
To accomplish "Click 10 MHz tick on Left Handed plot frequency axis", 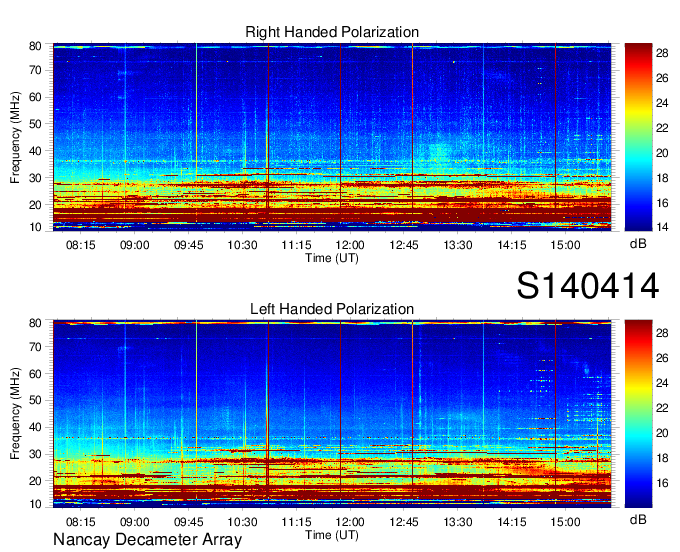I will coord(35,504).
